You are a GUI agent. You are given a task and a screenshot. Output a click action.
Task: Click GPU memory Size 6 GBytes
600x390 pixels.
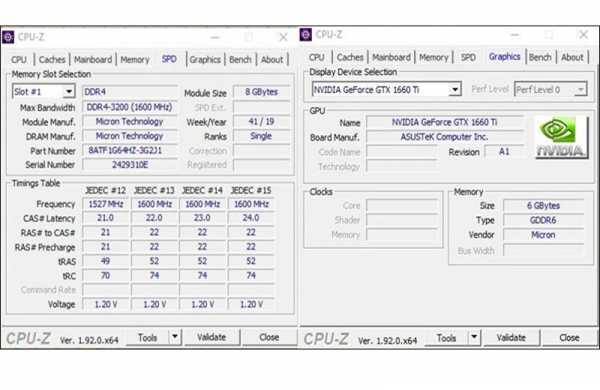543,206
